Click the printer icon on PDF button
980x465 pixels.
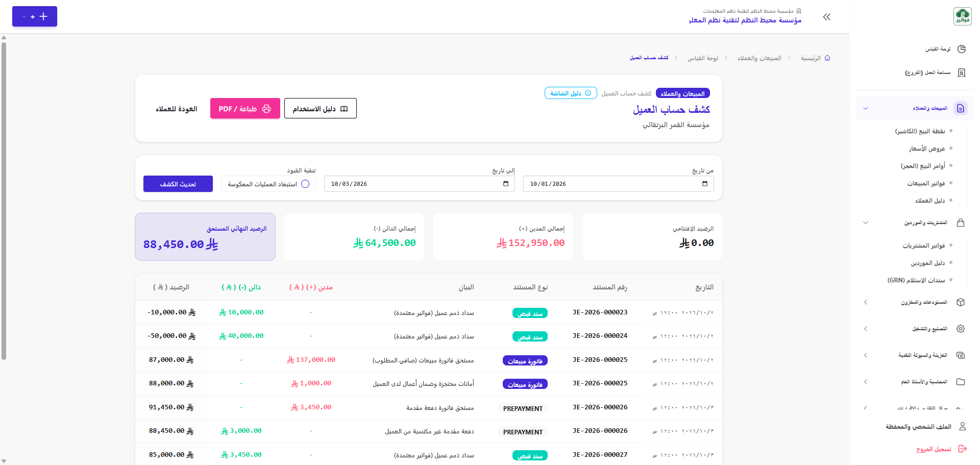click(x=266, y=109)
